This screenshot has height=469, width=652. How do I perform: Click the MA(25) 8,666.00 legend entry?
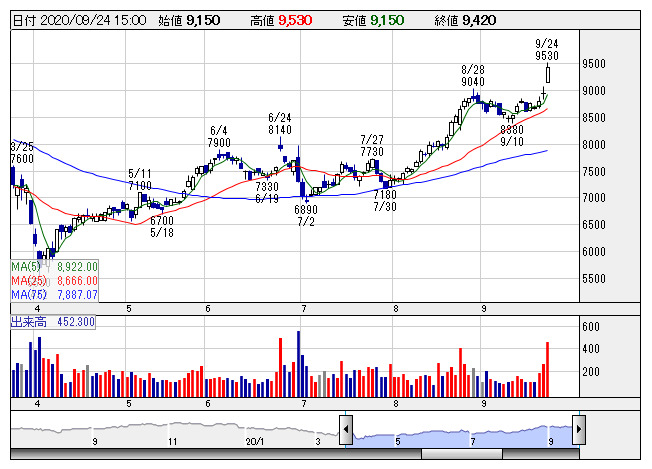click(54, 281)
